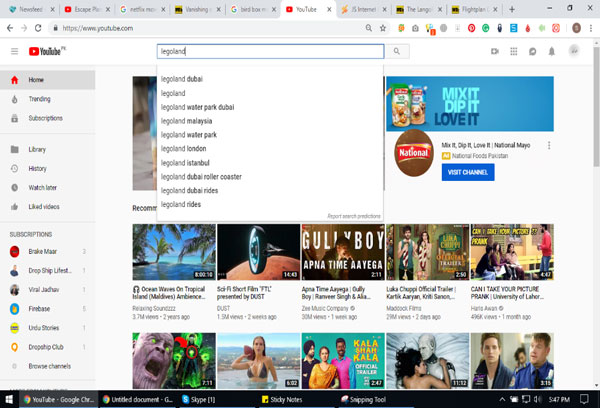
Task: Open the YouTube account avatar menu
Action: 574,51
